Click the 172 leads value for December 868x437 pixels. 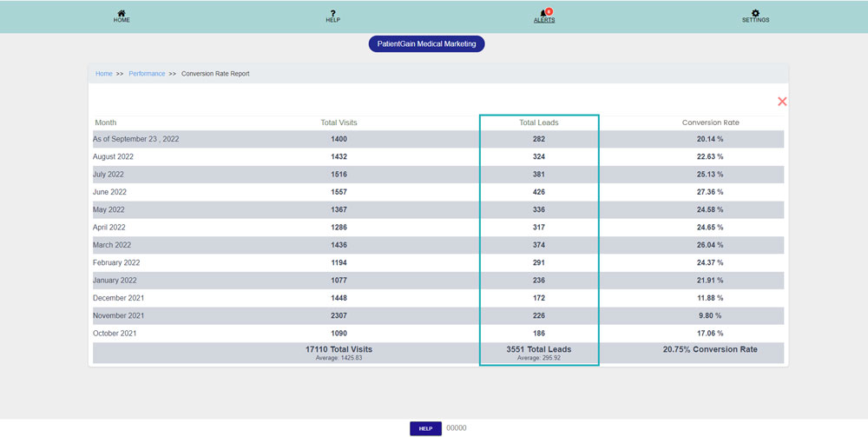tap(539, 298)
